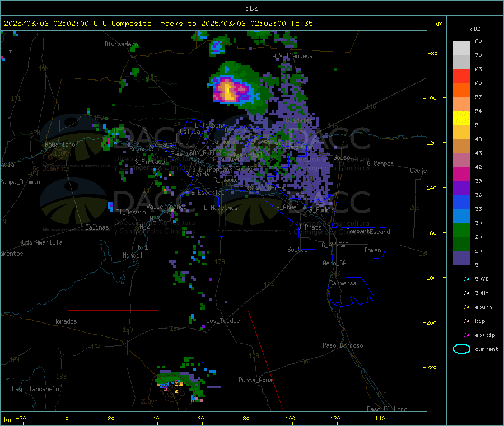Click the Morados map label
Image resolution: width=504 pixels, height=426 pixels.
[x=65, y=321]
